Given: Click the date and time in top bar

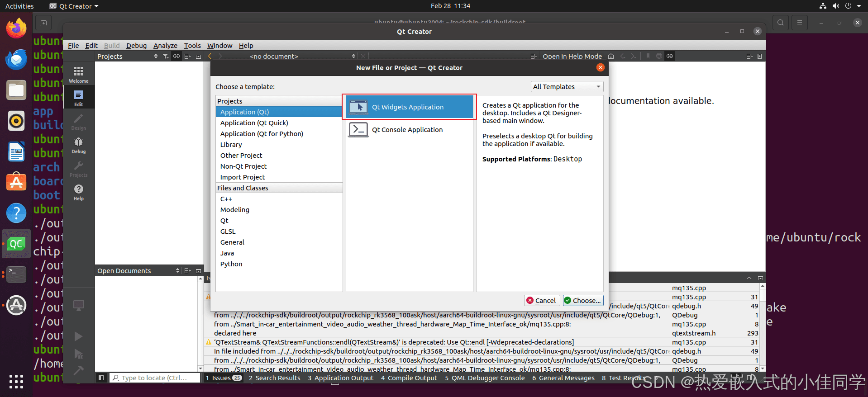Looking at the screenshot, I should tap(450, 6).
